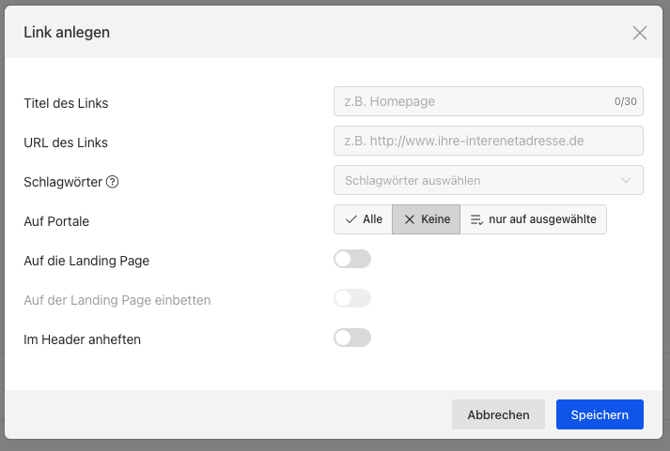Viewport: 670px width, 451px height.
Task: Enable the Auf die Landing Page switch
Action: (352, 259)
